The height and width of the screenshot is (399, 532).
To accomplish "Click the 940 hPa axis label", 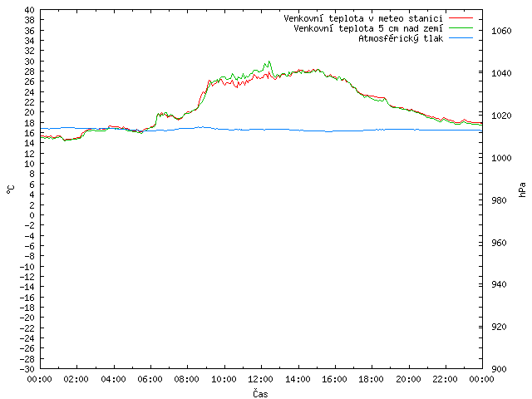I will point(499,284).
